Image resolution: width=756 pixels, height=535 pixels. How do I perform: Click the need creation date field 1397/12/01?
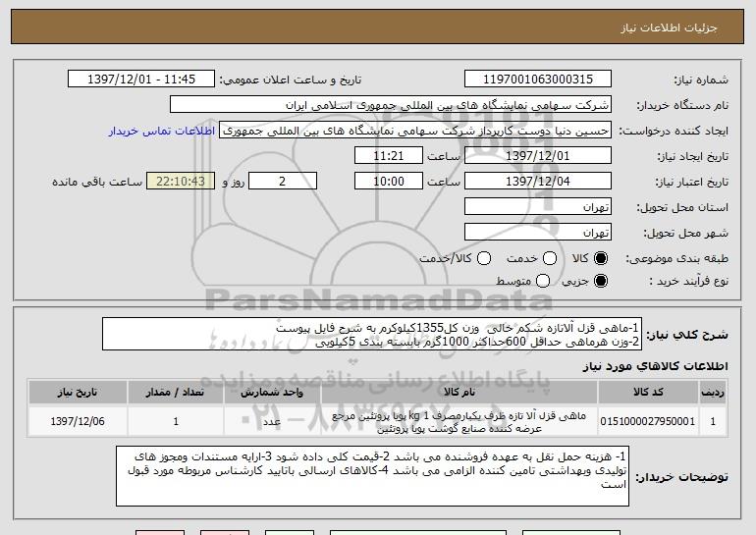pos(538,156)
